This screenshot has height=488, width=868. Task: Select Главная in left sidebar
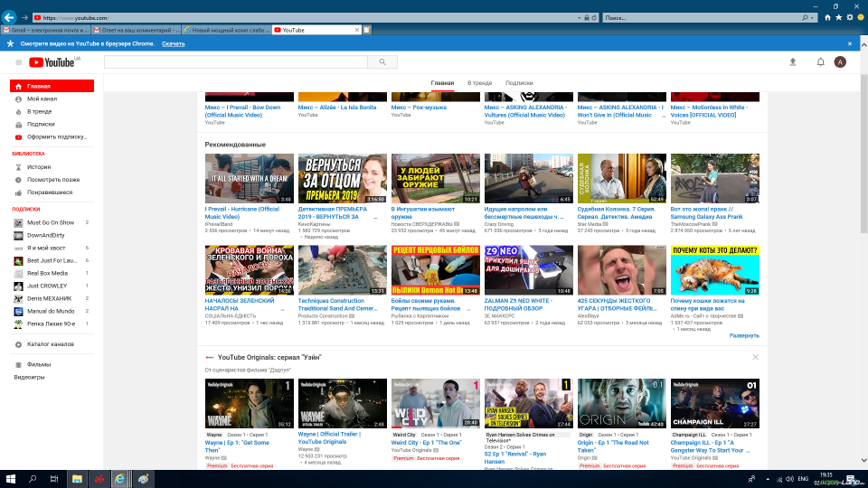[52, 87]
